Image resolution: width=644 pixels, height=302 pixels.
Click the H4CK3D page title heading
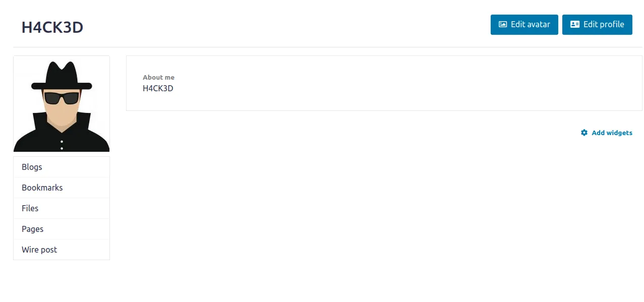click(x=52, y=27)
